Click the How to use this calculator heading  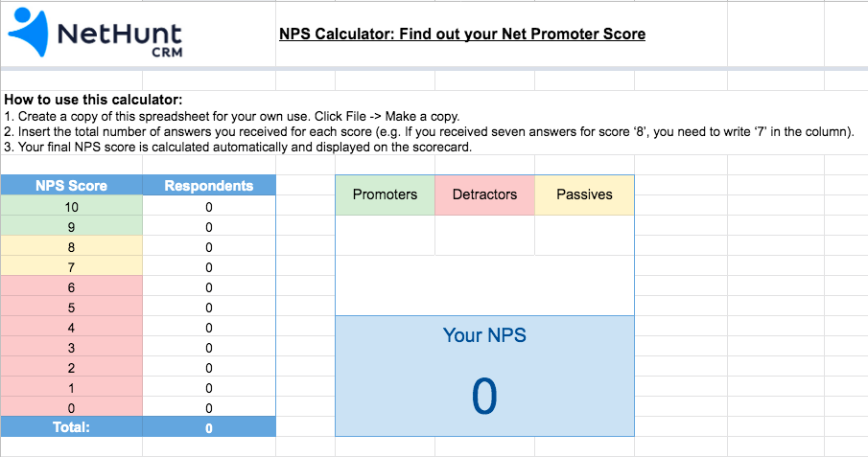tap(93, 100)
